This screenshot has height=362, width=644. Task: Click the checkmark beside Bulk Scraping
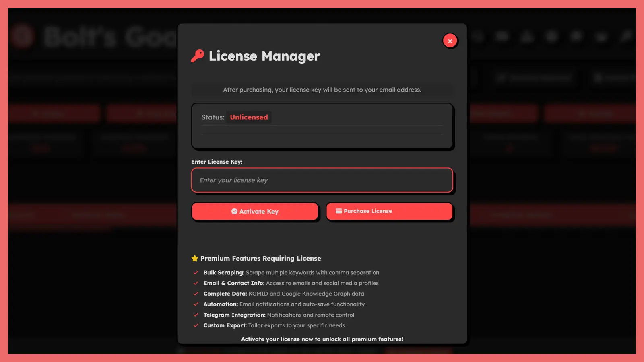point(196,273)
